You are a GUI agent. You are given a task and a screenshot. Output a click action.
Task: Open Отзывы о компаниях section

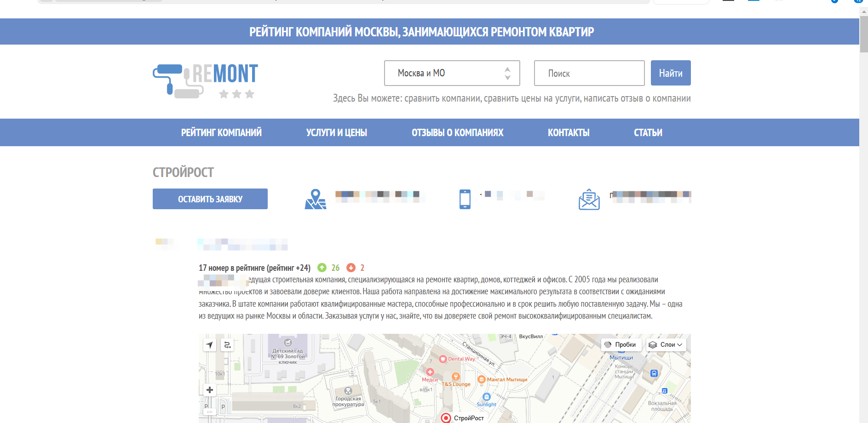pyautogui.click(x=457, y=132)
